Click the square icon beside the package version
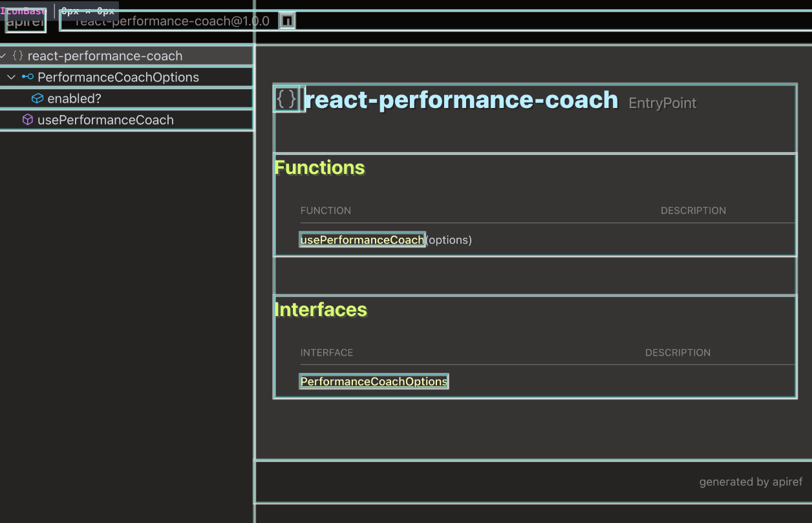 (x=287, y=20)
